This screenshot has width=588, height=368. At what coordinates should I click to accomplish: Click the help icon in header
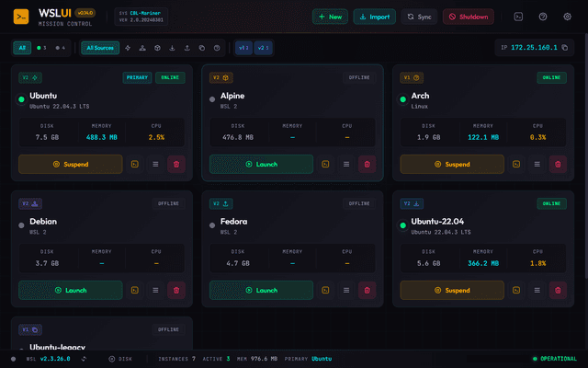click(543, 17)
